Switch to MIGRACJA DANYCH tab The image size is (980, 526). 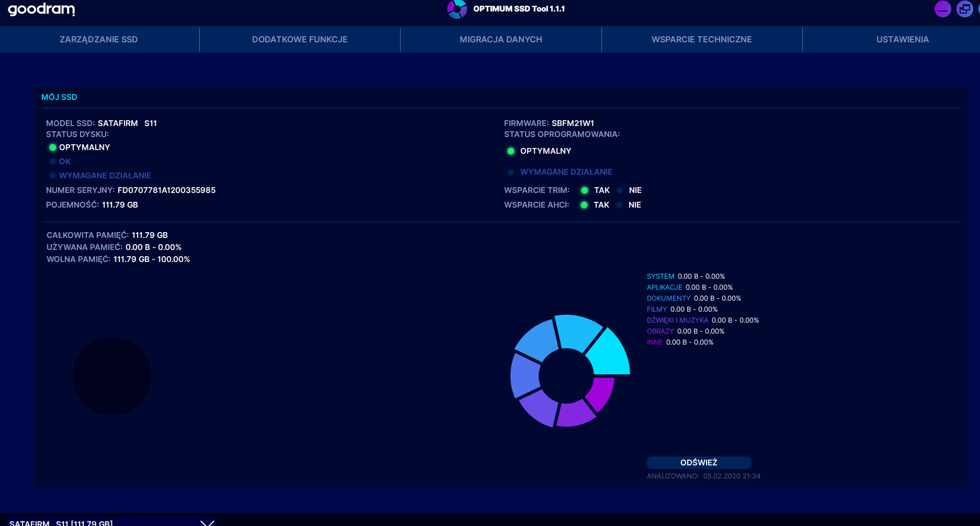(x=501, y=39)
